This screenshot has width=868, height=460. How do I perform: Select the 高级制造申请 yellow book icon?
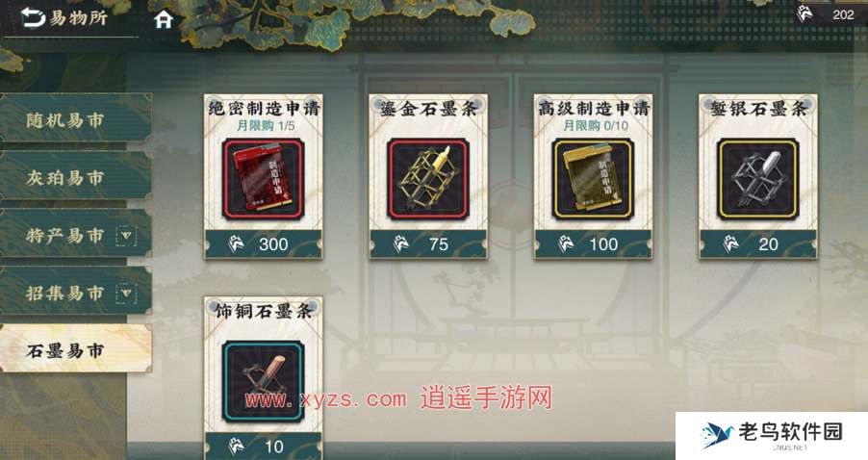coord(593,179)
